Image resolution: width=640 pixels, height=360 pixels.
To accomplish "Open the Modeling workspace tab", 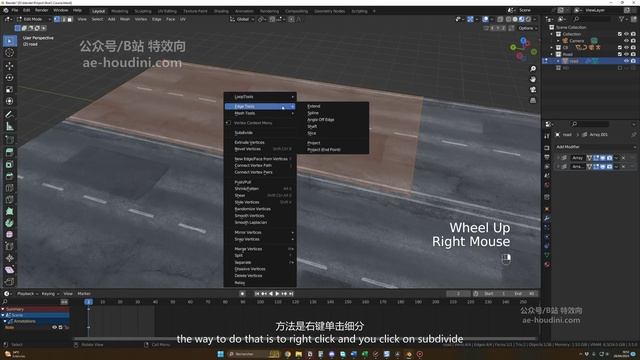I will (x=120, y=11).
